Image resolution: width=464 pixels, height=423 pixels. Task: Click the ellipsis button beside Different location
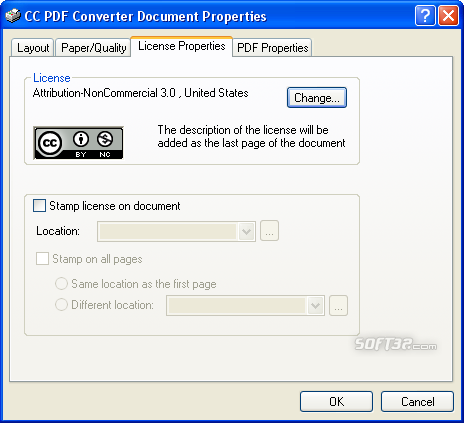tap(338, 305)
